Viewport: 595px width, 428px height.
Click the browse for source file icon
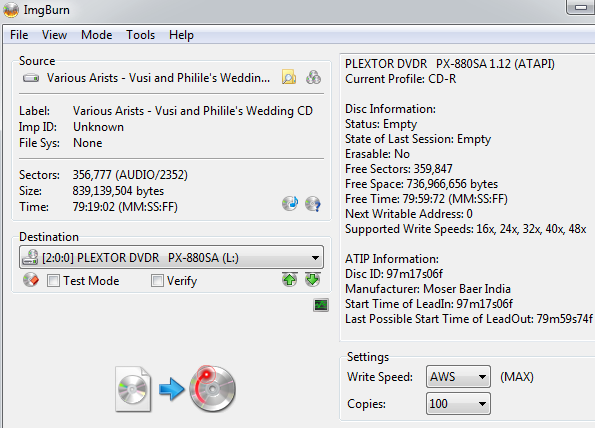[289, 77]
